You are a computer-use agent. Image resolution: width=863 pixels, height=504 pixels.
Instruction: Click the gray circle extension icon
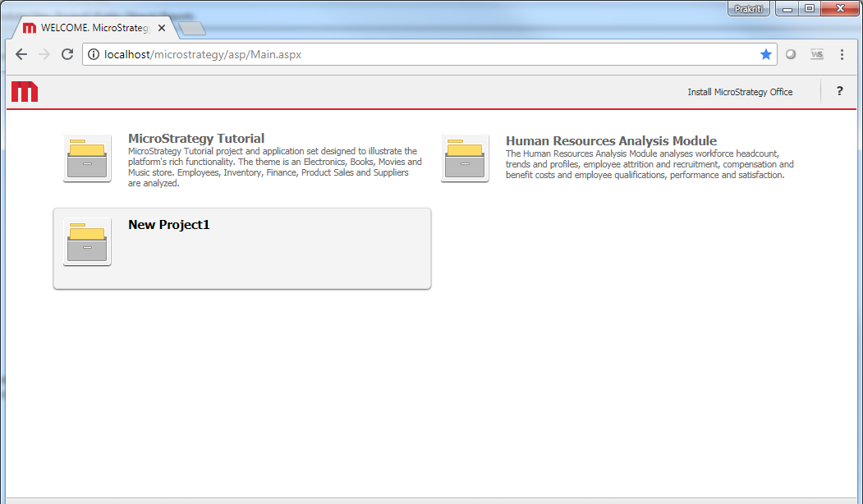[790, 54]
